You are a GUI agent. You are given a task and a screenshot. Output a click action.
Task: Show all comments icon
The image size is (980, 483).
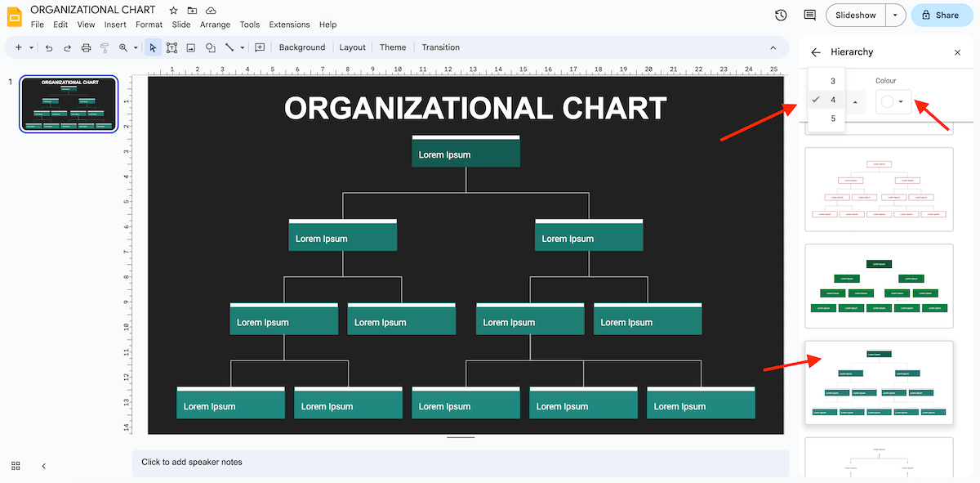(810, 15)
